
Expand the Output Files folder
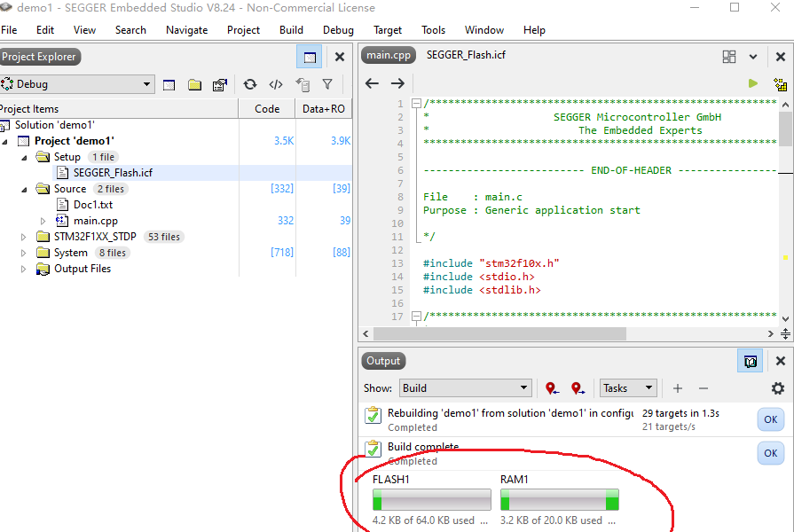tap(23, 270)
